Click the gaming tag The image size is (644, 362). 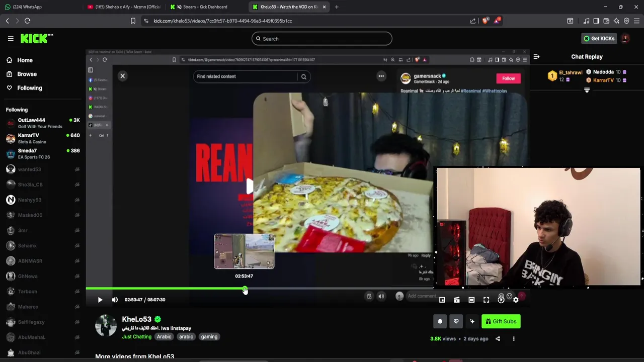[x=209, y=337]
